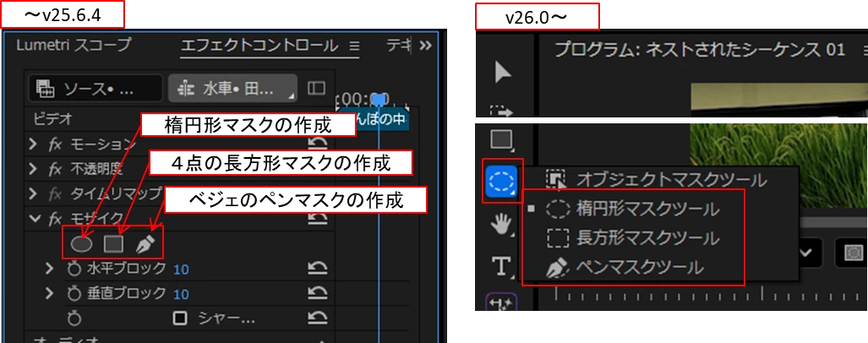The height and width of the screenshot is (343, 868).
Task: Open the エフェクトコントロール panel menu
Action: (x=354, y=46)
